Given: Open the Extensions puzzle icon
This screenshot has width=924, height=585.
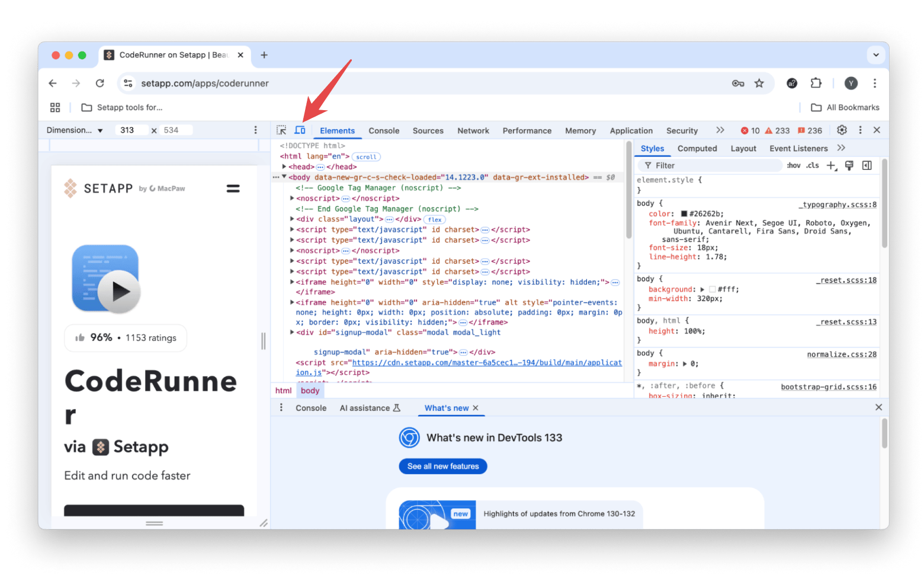Looking at the screenshot, I should coord(816,83).
